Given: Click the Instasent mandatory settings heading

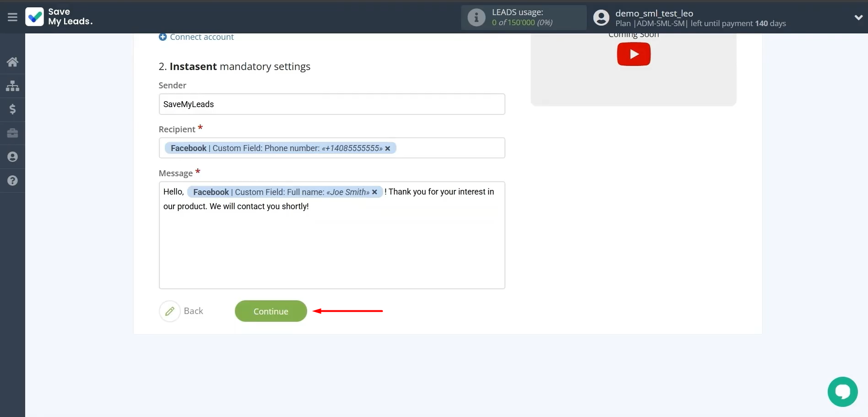Looking at the screenshot, I should [x=234, y=66].
